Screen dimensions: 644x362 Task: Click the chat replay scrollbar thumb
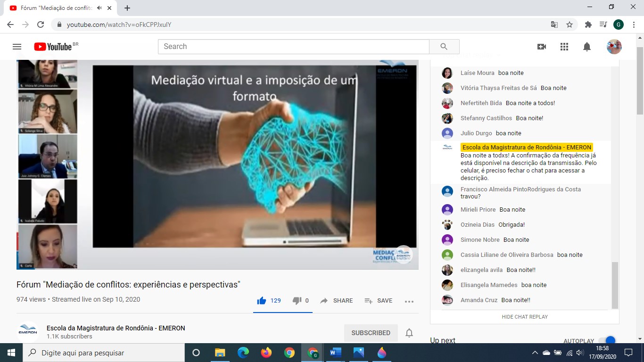click(x=614, y=285)
